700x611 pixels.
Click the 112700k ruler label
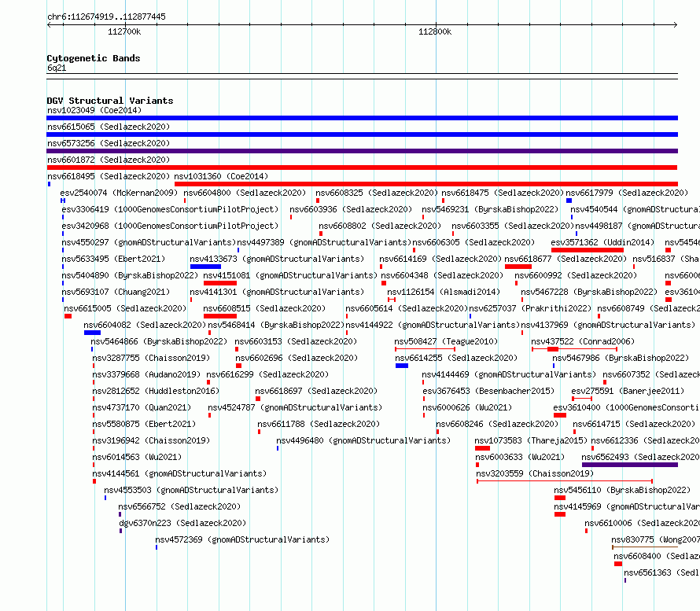pos(124,31)
